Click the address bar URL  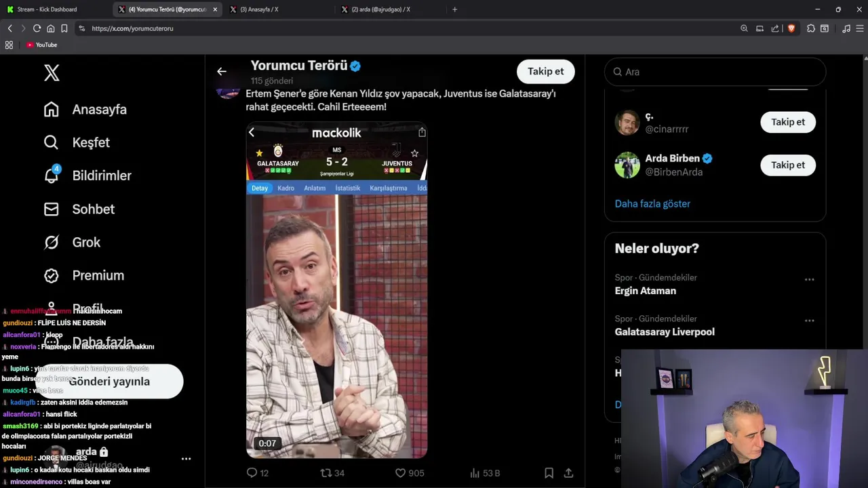[x=132, y=28]
